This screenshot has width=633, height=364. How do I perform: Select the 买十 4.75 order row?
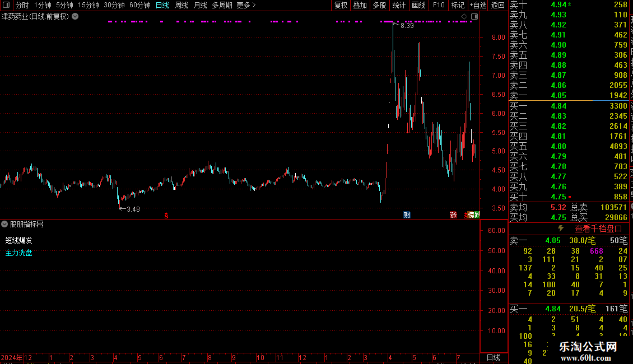pyautogui.click(x=569, y=197)
